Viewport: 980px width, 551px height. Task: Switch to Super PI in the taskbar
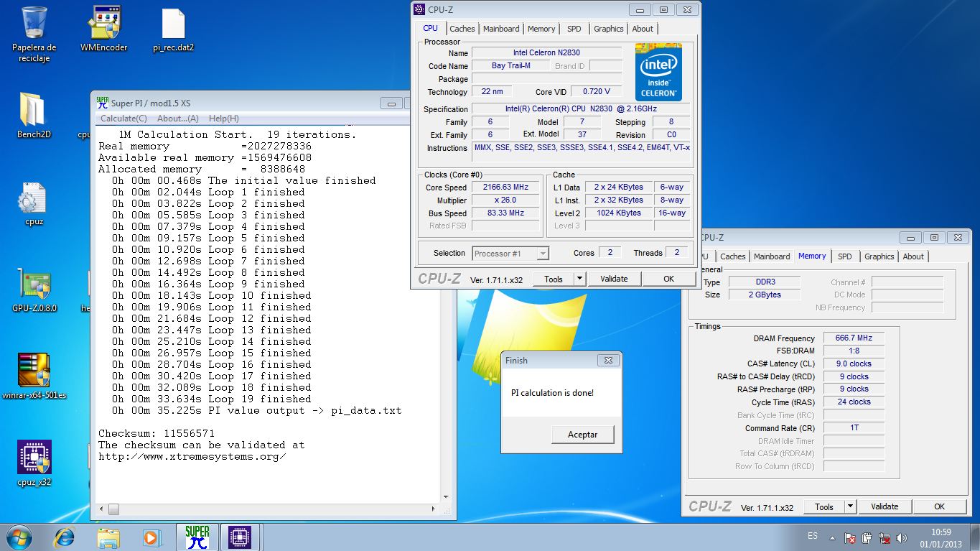click(x=197, y=537)
